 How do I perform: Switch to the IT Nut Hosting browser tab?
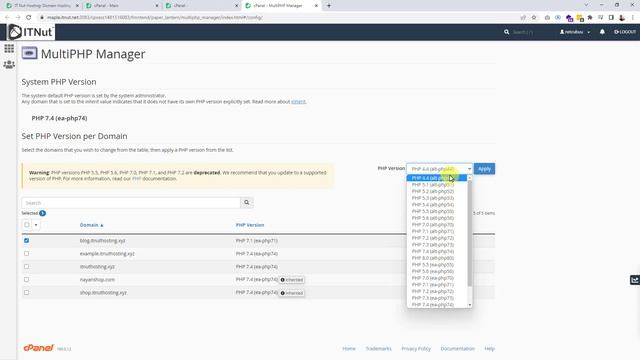coord(42,6)
